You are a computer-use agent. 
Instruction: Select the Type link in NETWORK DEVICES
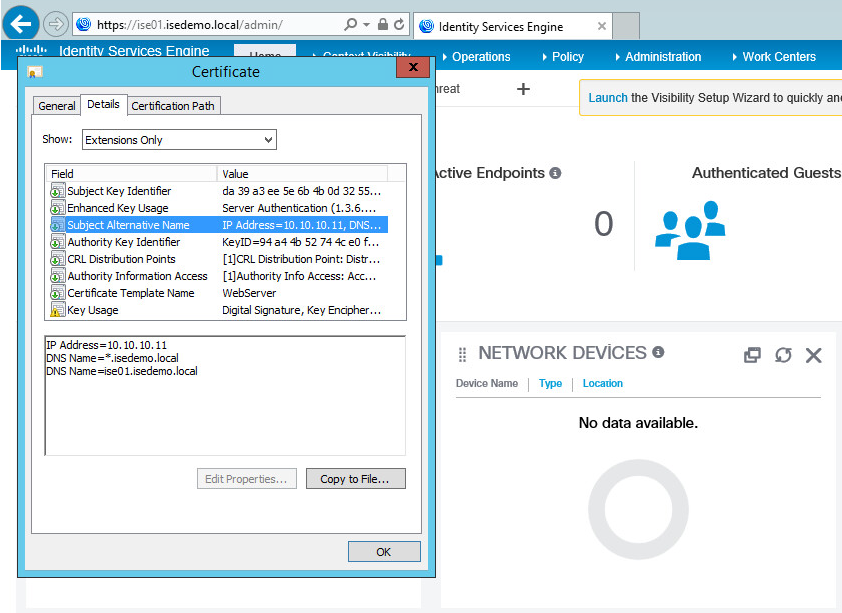click(550, 383)
